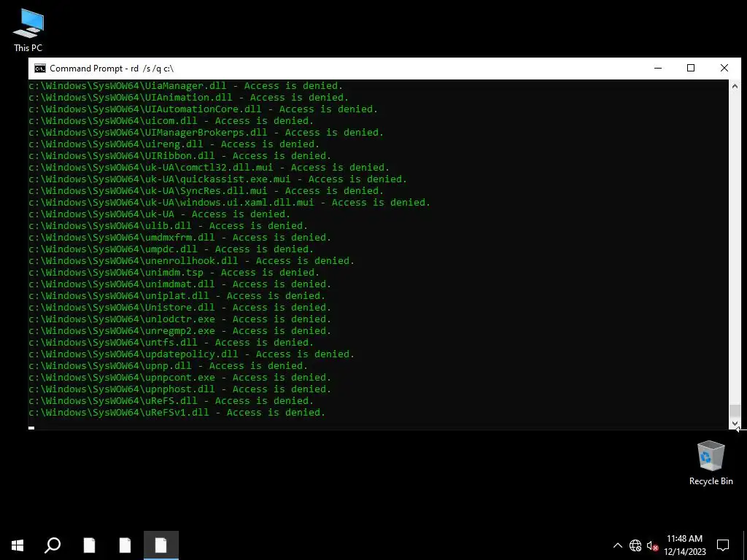Open the This PC desktop icon
Viewport: 747px width, 560px height.
pyautogui.click(x=28, y=31)
